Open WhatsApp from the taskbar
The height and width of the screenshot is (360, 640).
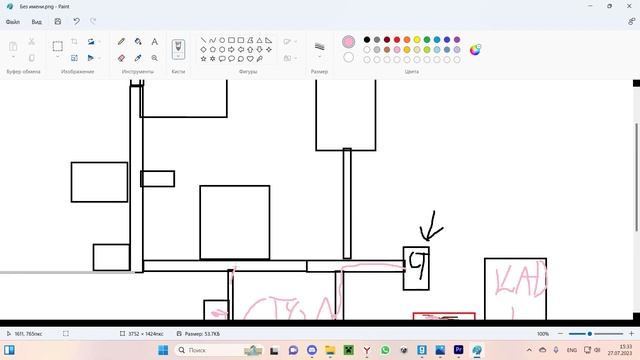(385, 350)
